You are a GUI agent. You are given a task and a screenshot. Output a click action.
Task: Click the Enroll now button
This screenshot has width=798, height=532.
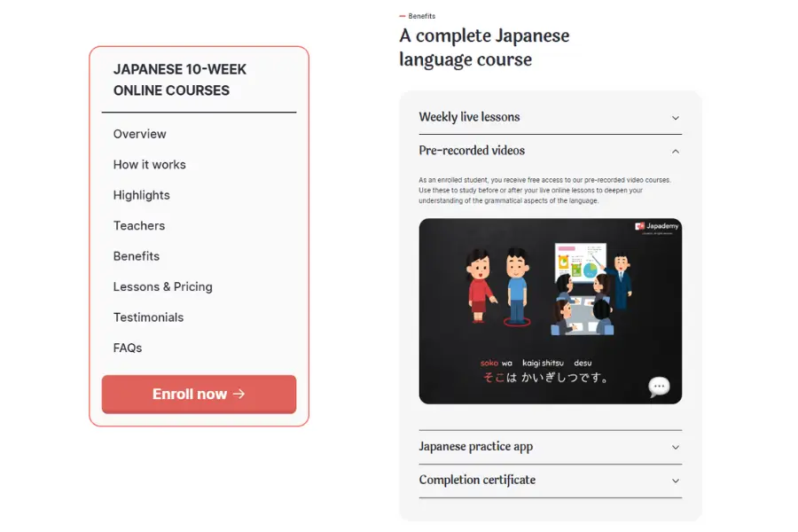point(199,394)
